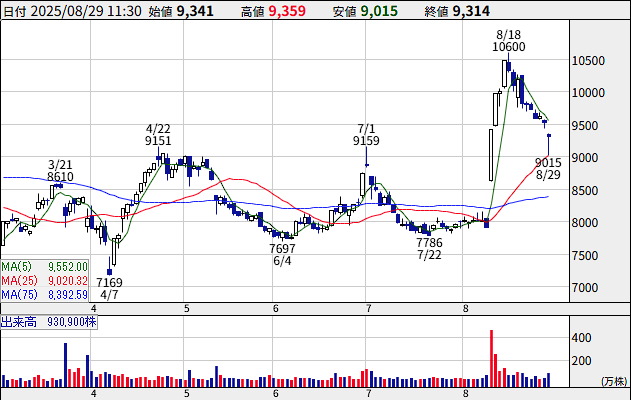Viewport: 631px width, 400px height.
Task: Click the (万株) volume unit label
Action: point(614,381)
